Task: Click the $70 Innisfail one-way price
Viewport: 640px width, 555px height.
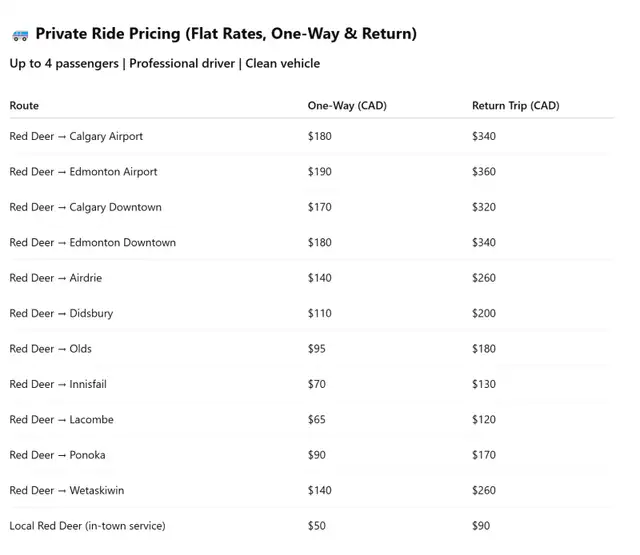Action: pyautogui.click(x=317, y=384)
